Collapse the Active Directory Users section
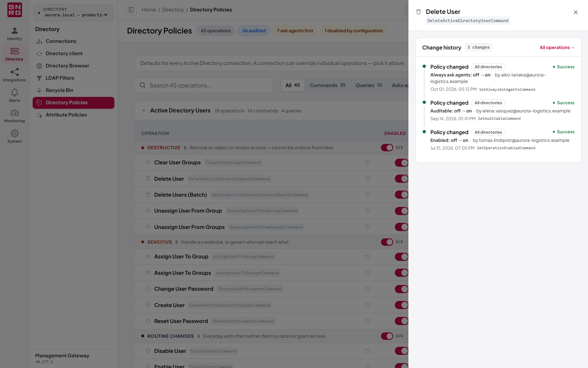Viewport: 588px width, 368px height. (x=144, y=110)
